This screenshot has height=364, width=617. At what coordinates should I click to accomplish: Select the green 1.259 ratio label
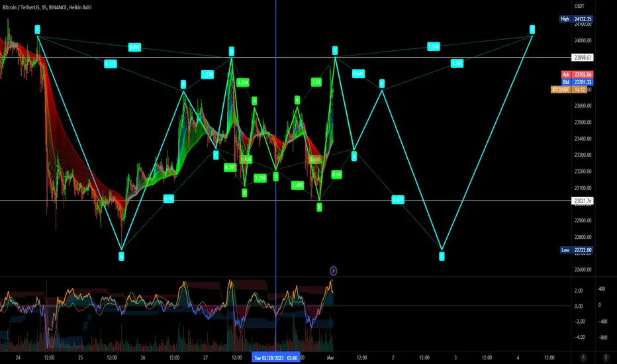pyautogui.click(x=260, y=178)
